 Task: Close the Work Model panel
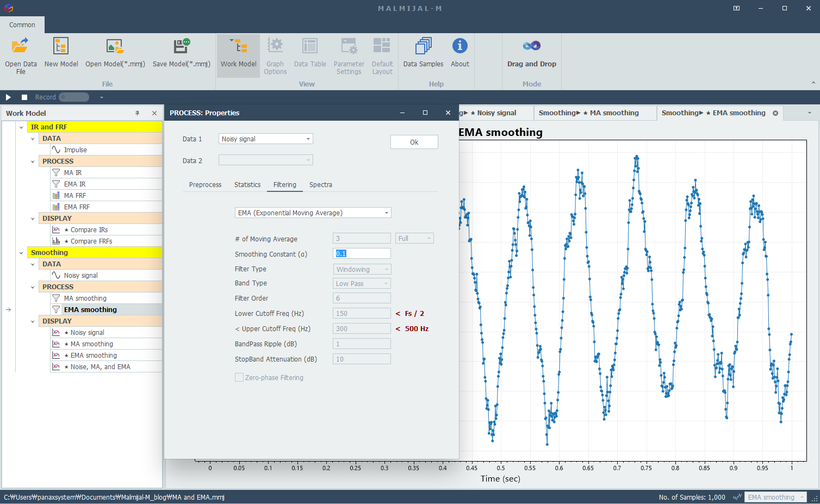pyautogui.click(x=154, y=113)
